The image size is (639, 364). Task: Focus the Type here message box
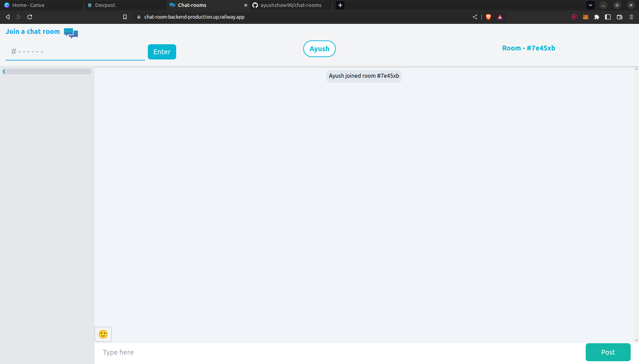pos(340,352)
